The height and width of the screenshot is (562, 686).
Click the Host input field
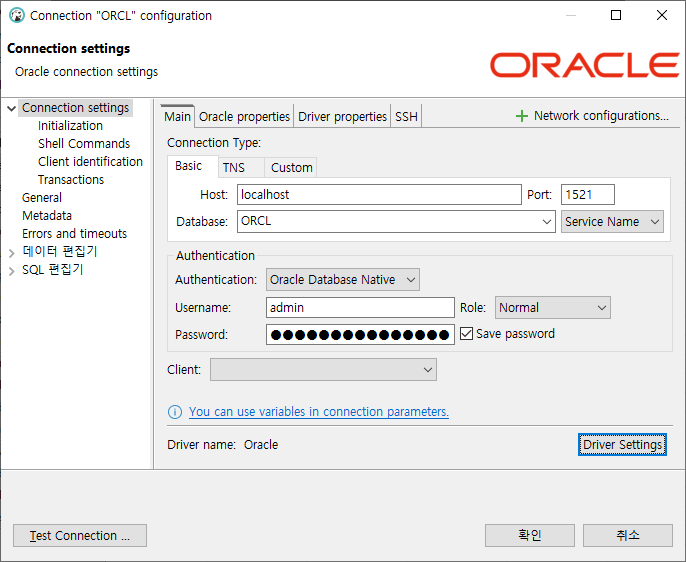click(x=379, y=195)
